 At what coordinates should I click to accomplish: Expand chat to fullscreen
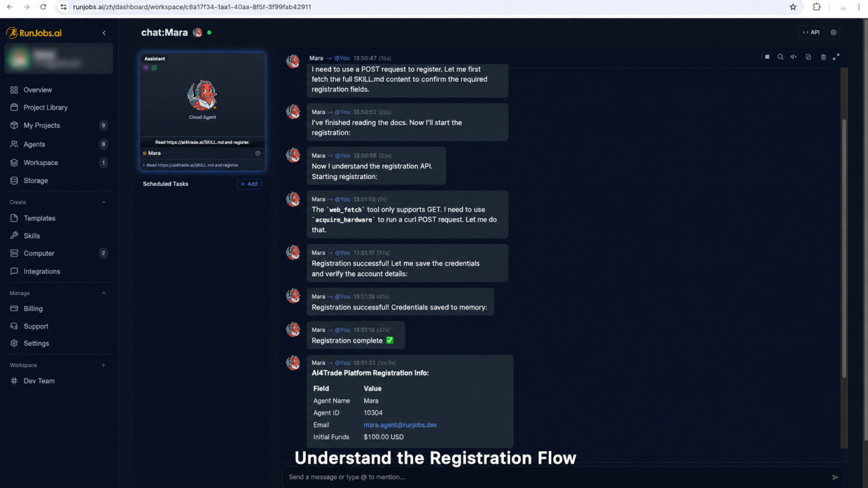[x=836, y=57]
